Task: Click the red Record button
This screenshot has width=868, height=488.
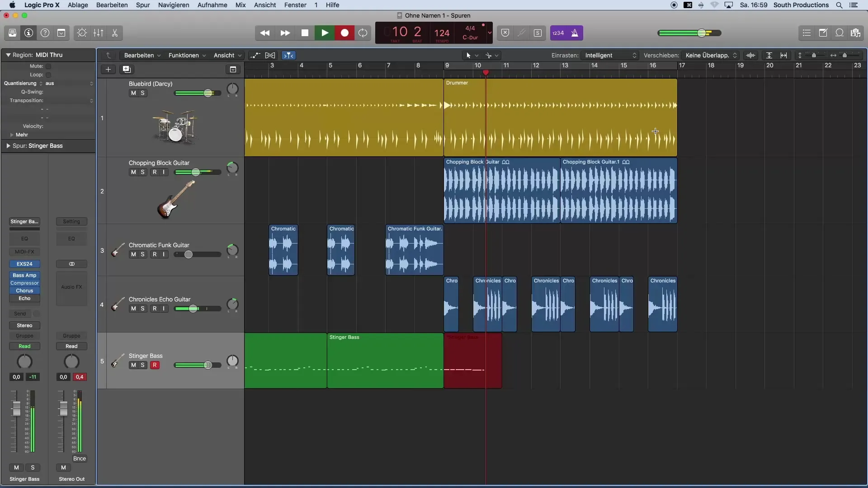Action: 344,33
